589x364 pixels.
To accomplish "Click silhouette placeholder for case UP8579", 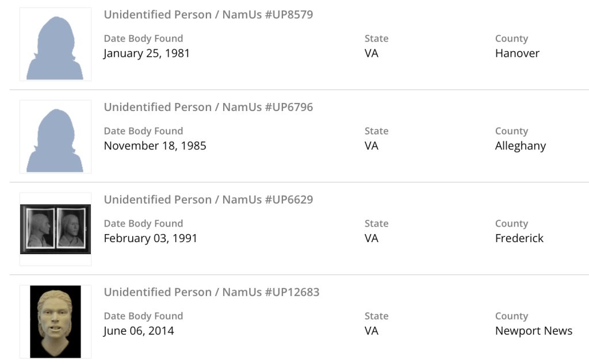I will coord(55,45).
